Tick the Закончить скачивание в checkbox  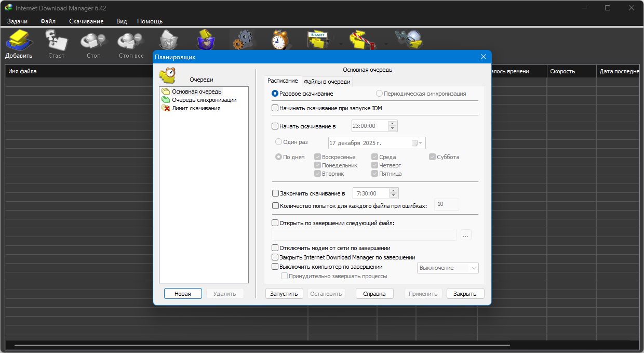[275, 193]
